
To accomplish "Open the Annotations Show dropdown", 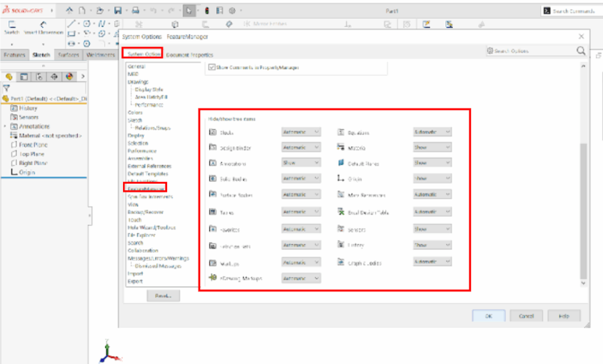I will [x=301, y=163].
